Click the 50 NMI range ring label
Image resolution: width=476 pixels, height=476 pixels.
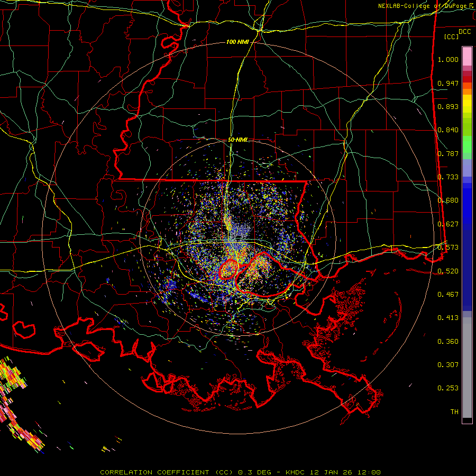pos(237,140)
